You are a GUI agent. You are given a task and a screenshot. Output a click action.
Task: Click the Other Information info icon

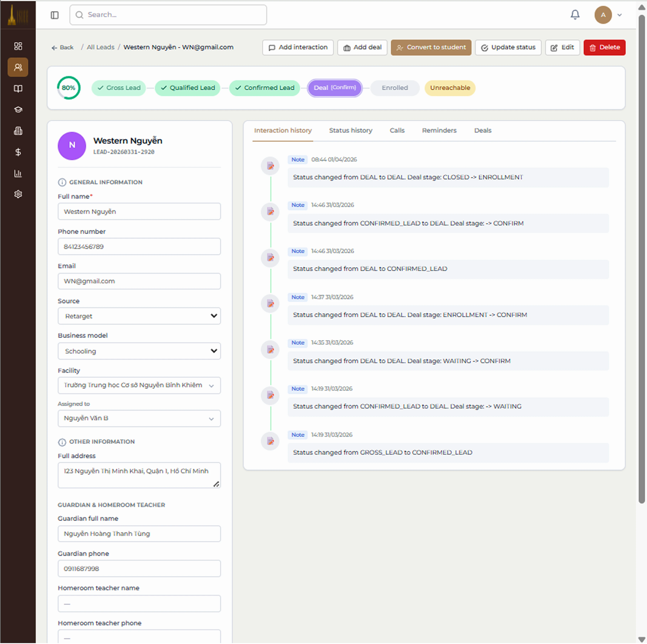coord(62,442)
